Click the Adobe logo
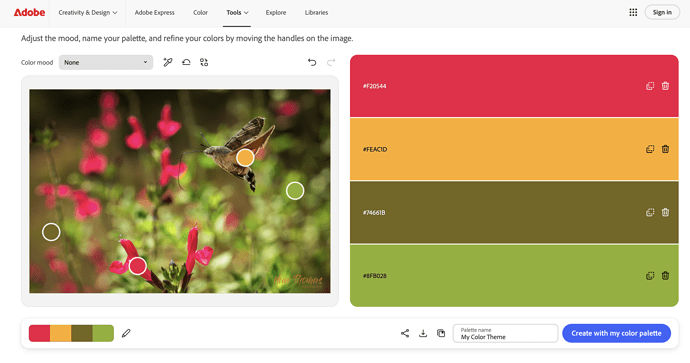The height and width of the screenshot is (363, 690). pyautogui.click(x=29, y=12)
